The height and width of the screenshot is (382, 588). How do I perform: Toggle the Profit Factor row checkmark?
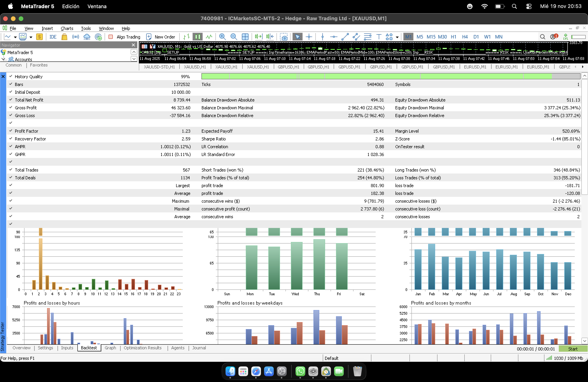11,131
